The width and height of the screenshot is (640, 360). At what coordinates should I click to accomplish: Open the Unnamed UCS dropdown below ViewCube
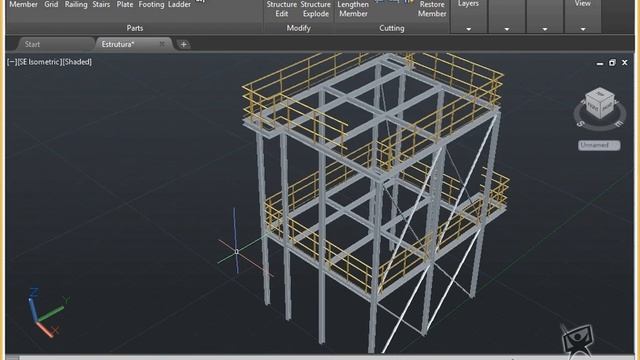[x=599, y=145]
